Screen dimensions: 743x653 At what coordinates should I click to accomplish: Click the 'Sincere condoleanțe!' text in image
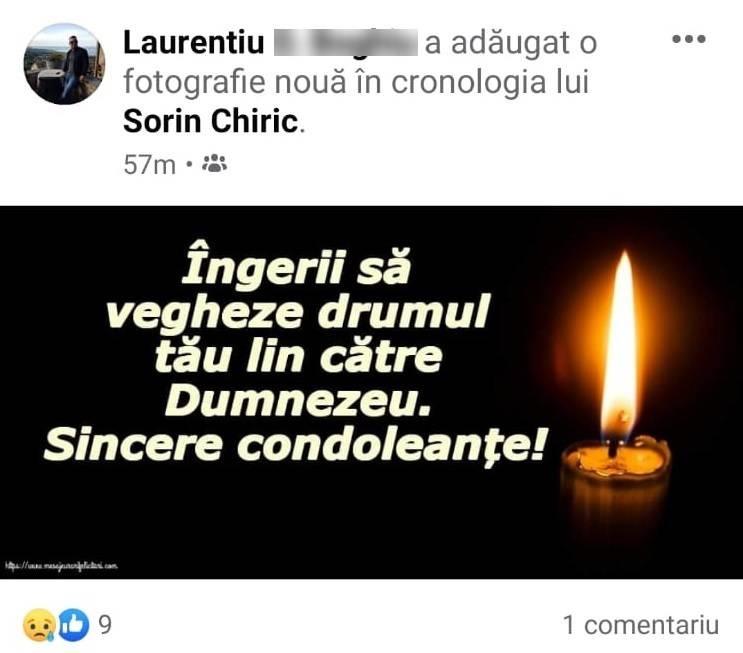294,445
